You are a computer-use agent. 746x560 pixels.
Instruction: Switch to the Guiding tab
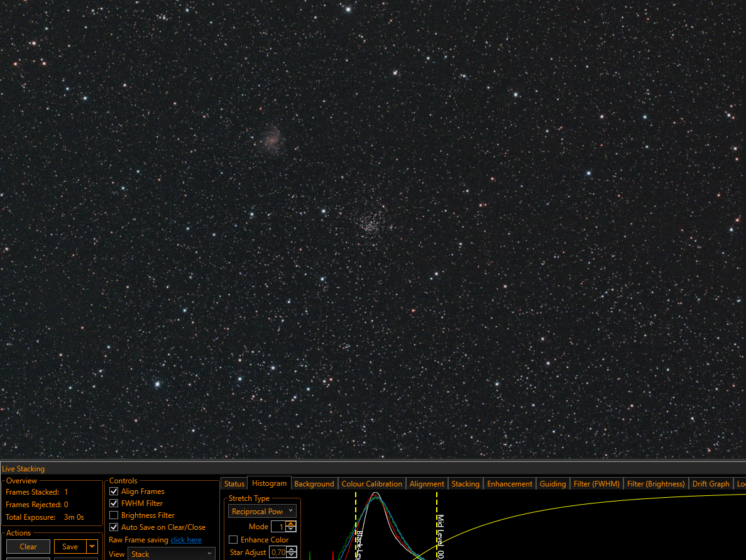(553, 483)
